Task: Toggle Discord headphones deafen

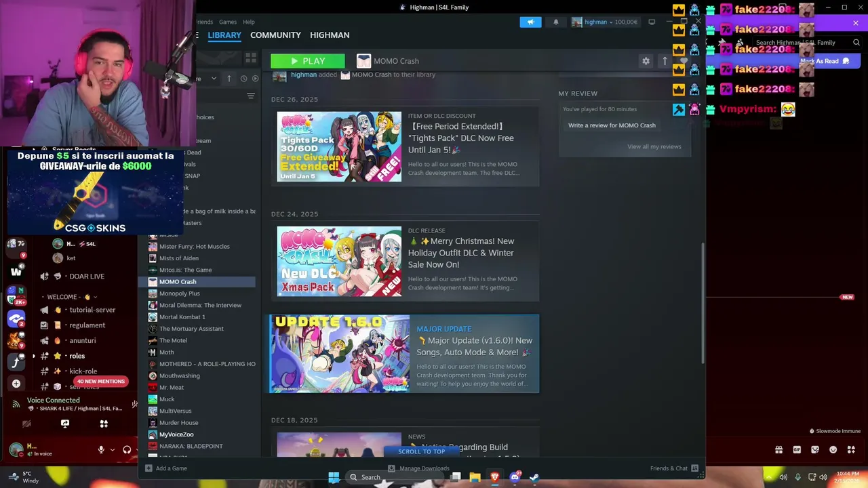Action: (127, 449)
